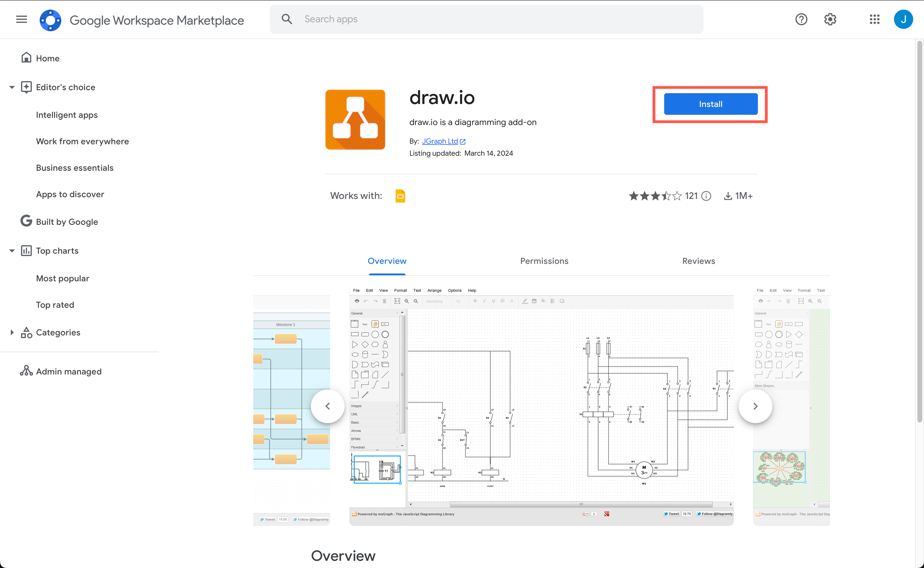
Task: Click the right mind-map screenshot
Action: (x=792, y=406)
